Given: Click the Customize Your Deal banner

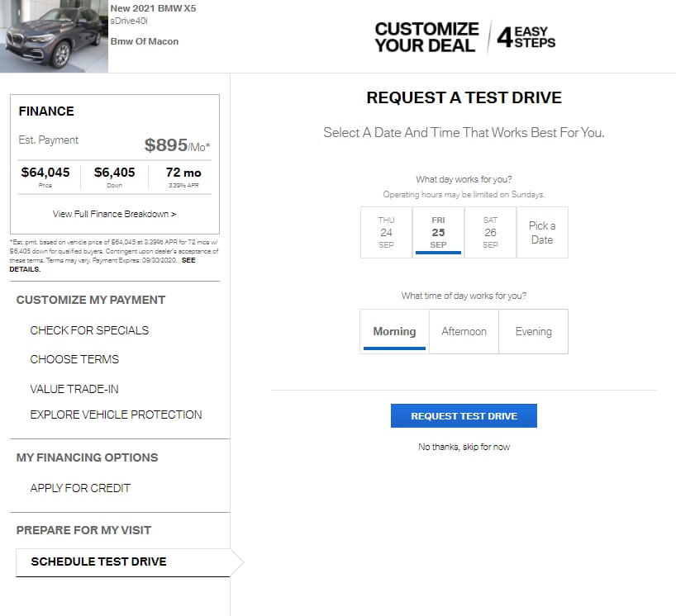Looking at the screenshot, I should [464, 37].
